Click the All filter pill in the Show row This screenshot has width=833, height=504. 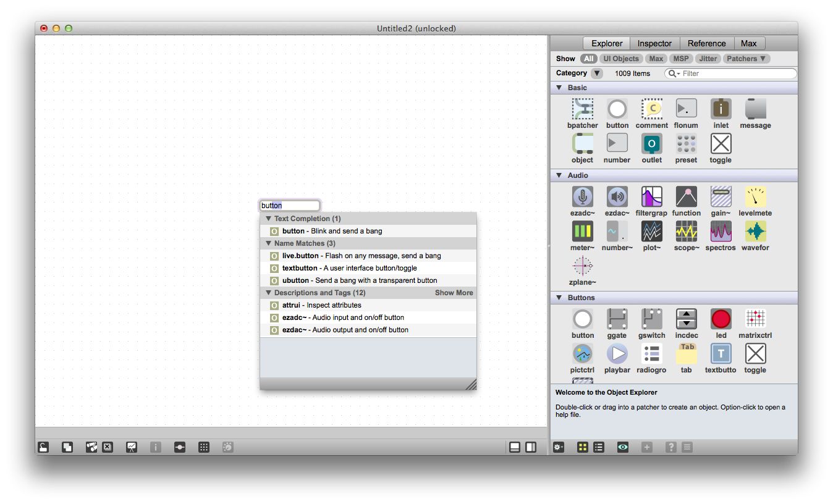coord(588,58)
